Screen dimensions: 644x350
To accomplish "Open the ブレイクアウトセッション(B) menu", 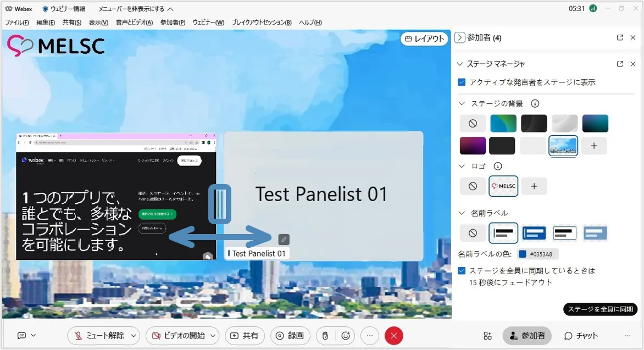I will (261, 23).
